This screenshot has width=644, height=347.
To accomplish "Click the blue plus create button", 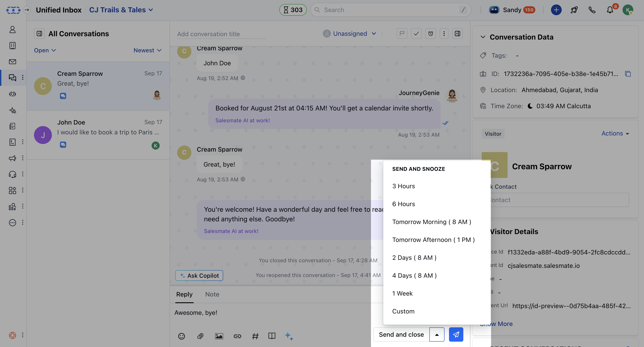I will point(556,10).
